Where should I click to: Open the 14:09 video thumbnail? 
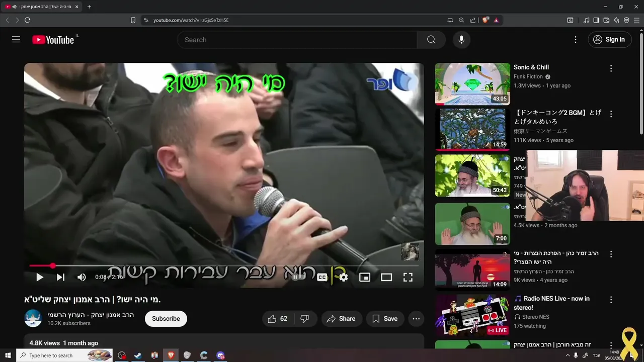(x=472, y=270)
